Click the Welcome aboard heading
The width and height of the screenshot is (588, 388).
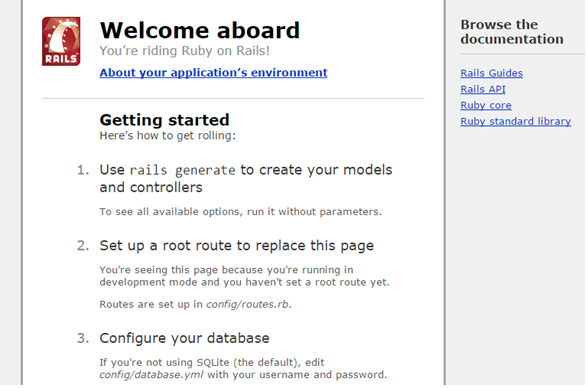click(200, 30)
